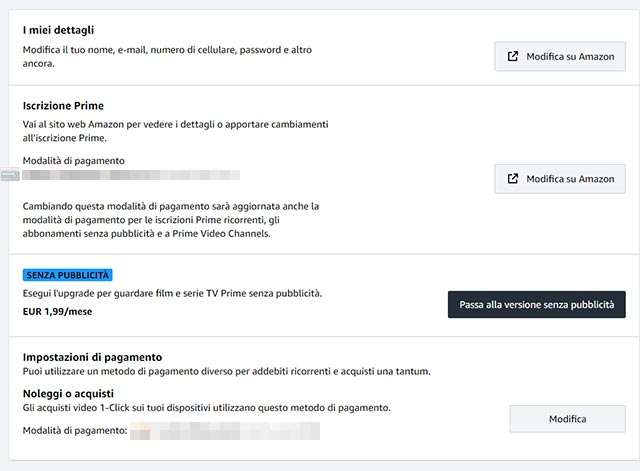
Task: Click Modalità di pagamento label under Iscrizione Prime
Action: click(74, 160)
